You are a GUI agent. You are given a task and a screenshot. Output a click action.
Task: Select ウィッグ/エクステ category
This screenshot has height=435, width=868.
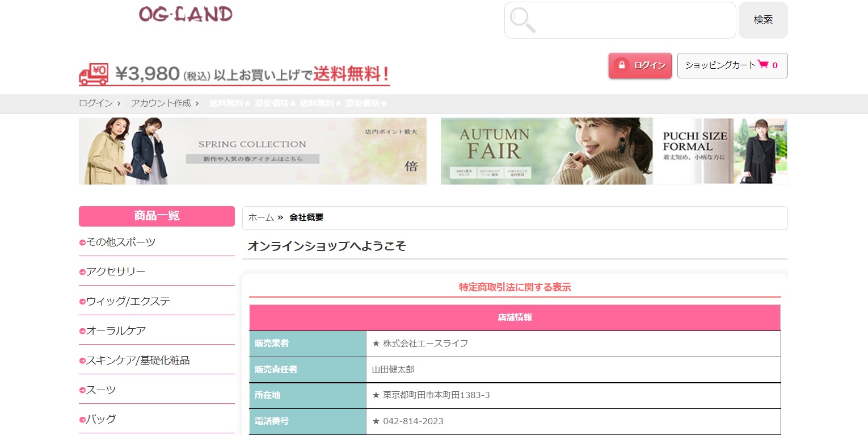(128, 301)
